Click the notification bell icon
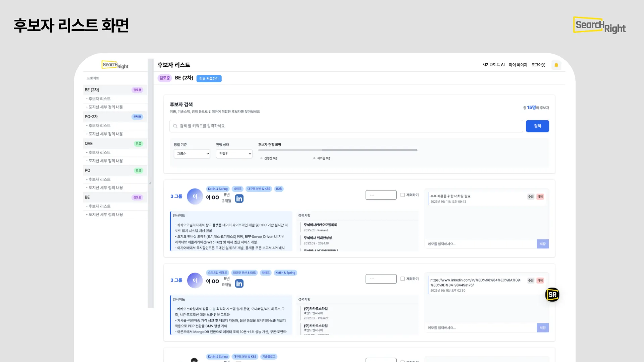The image size is (644, 362). [556, 65]
